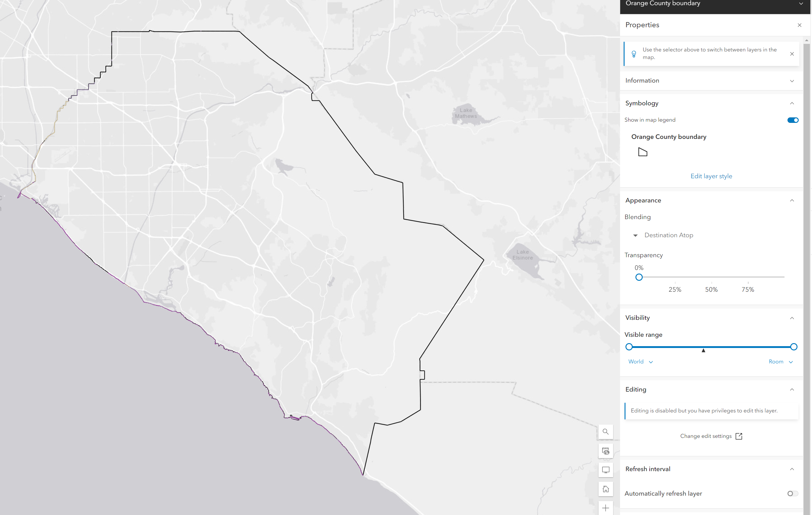Open the map search tool
This screenshot has height=515, width=812.
[x=605, y=432]
